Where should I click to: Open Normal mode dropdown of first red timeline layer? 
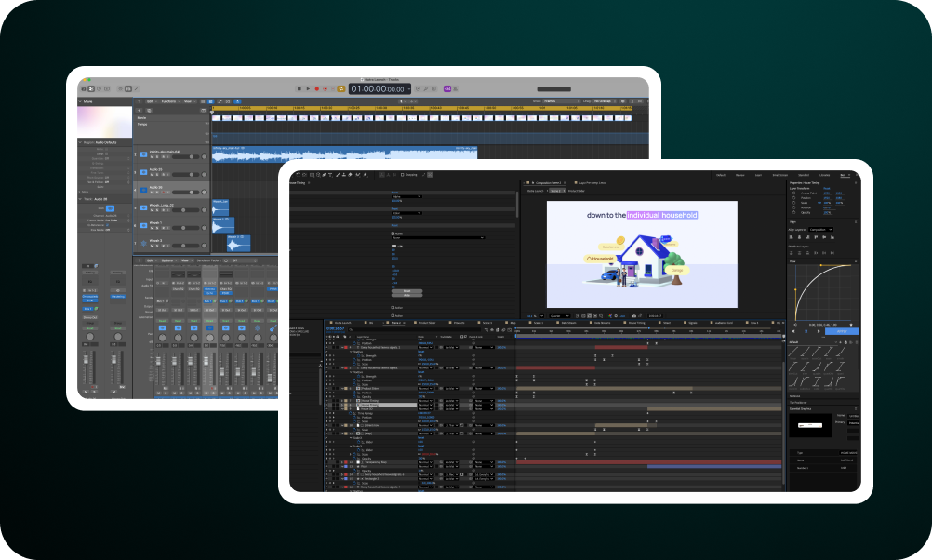(425, 348)
